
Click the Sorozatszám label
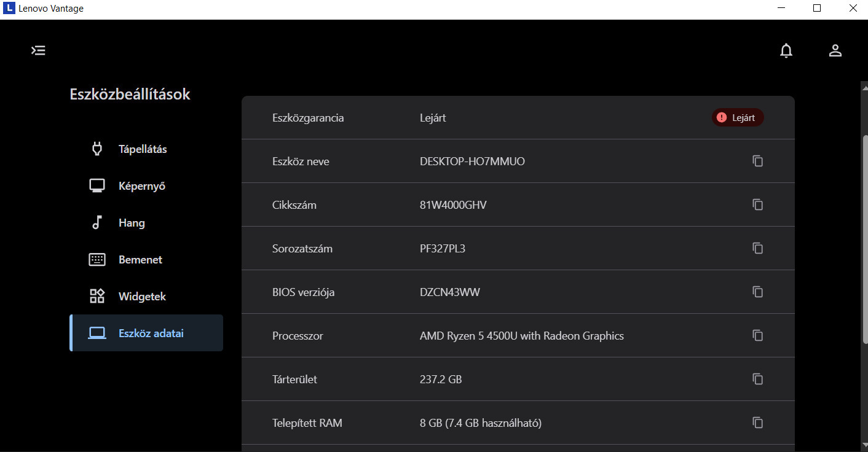[x=302, y=249]
